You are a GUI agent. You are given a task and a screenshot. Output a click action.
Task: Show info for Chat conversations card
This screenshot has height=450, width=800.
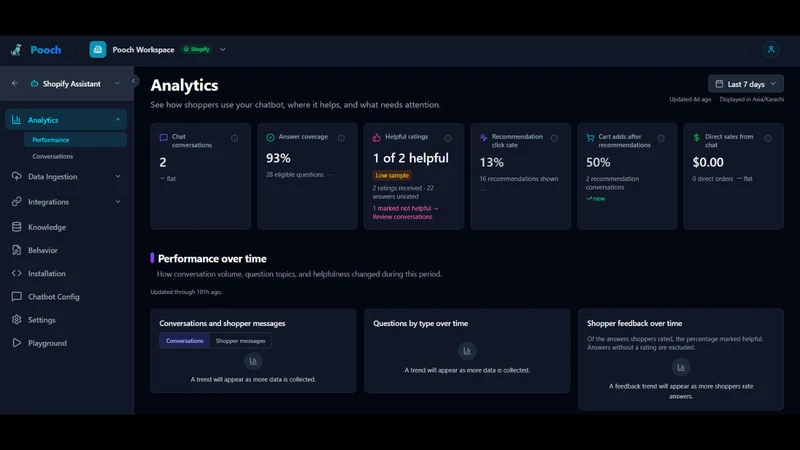tap(234, 138)
